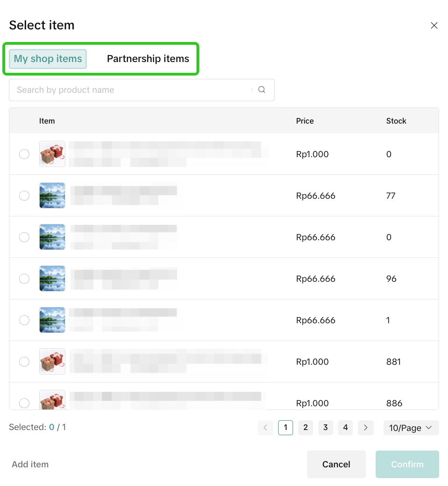Viewport: 448px width, 486px height.
Task: Switch to My shop items tab
Action: 48,59
